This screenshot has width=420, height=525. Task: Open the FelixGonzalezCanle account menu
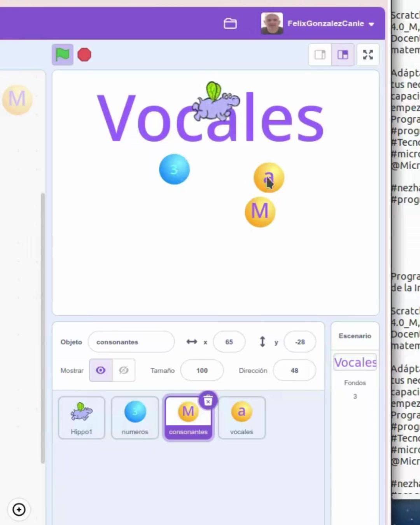coord(331,23)
